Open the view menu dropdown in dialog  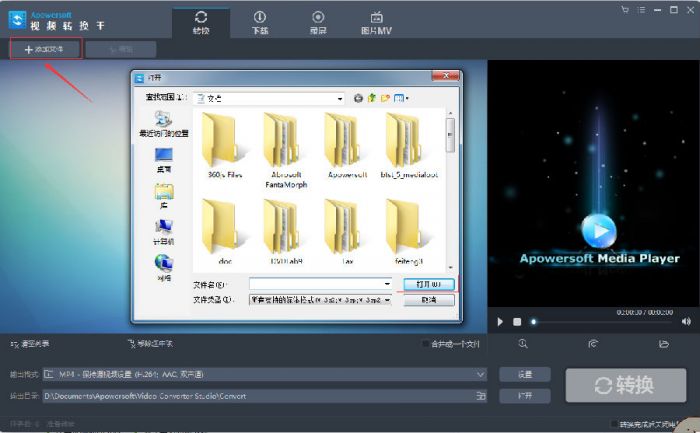(401, 98)
